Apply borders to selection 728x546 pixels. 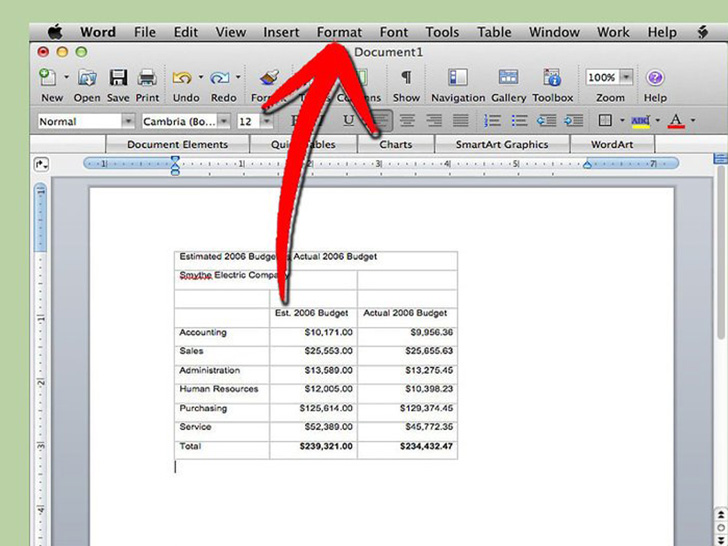pyautogui.click(x=605, y=121)
